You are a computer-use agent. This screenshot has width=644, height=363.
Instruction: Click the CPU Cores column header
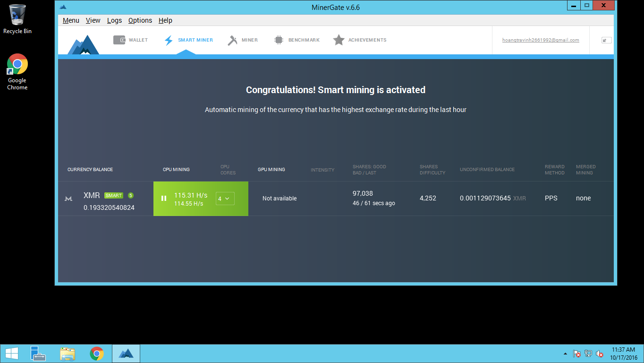[x=228, y=170]
